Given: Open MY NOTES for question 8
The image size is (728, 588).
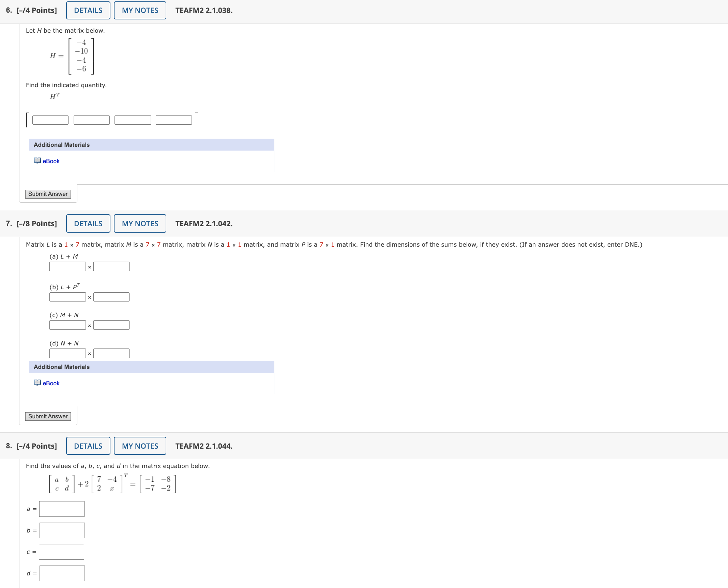Looking at the screenshot, I should (139, 446).
